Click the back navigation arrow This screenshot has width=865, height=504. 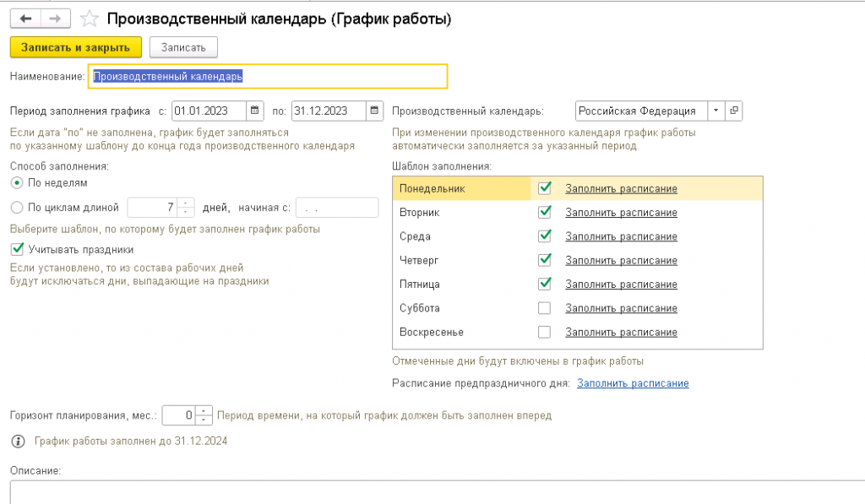pos(25,19)
